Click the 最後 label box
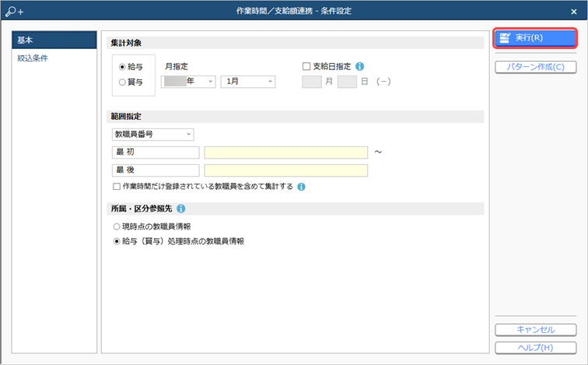 click(156, 170)
